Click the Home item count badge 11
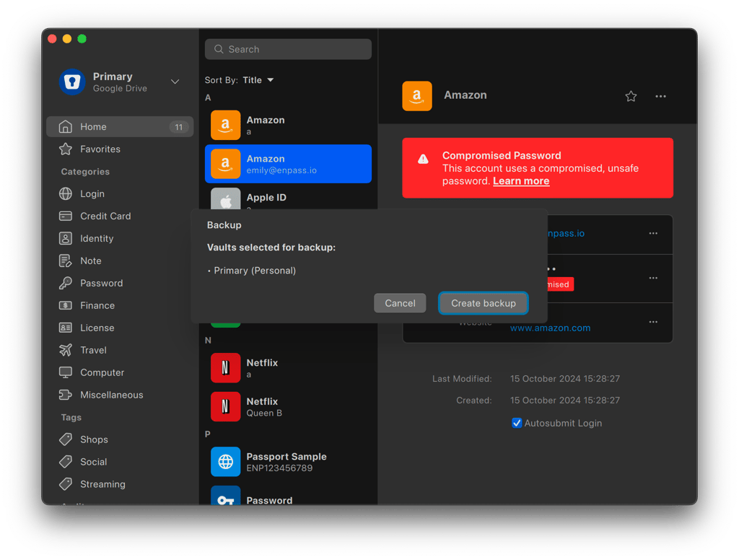This screenshot has width=739, height=560. pos(179,127)
